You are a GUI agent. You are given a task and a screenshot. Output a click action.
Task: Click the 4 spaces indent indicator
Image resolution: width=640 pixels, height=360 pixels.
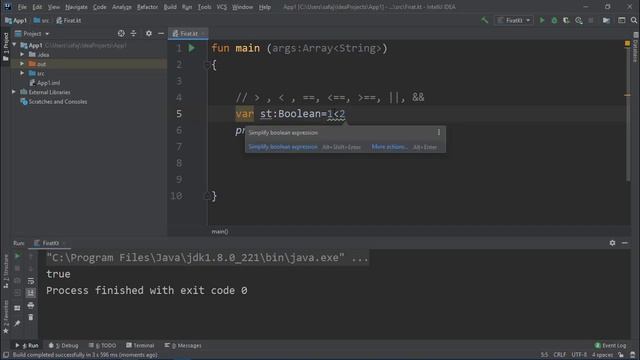(602, 355)
